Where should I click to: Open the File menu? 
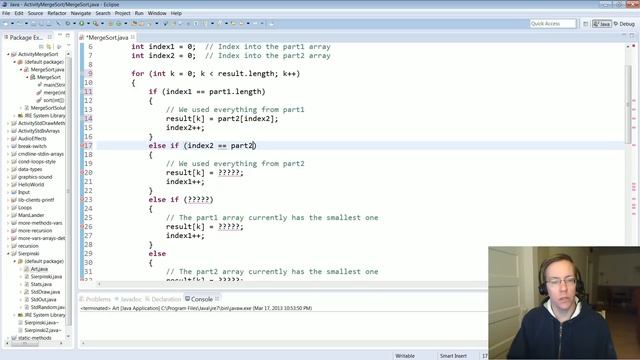[x=6, y=13]
